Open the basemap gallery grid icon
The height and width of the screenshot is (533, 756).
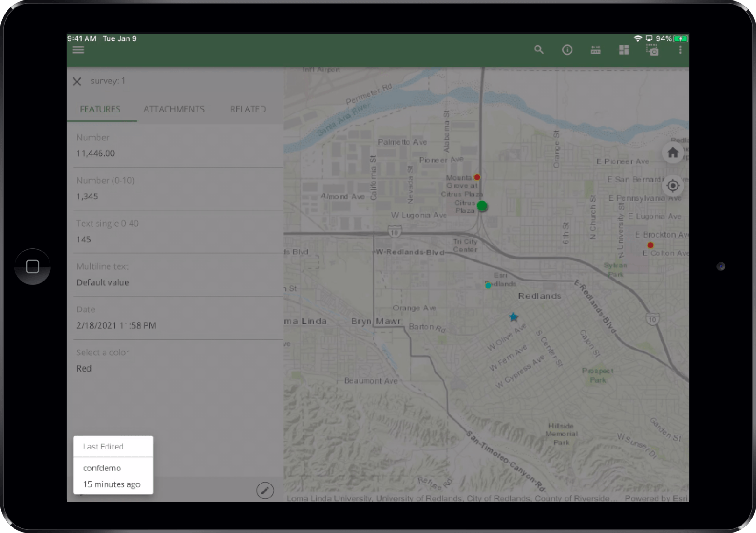[623, 50]
